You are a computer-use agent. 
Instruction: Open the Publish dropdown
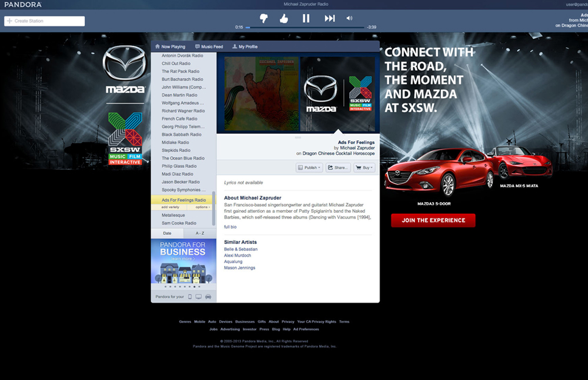click(x=309, y=167)
